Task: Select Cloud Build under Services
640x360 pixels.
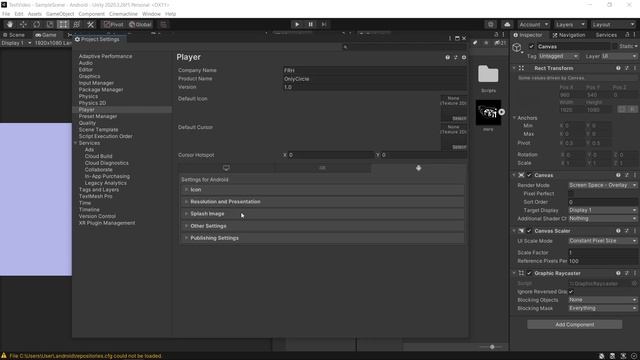Action: coord(98,156)
